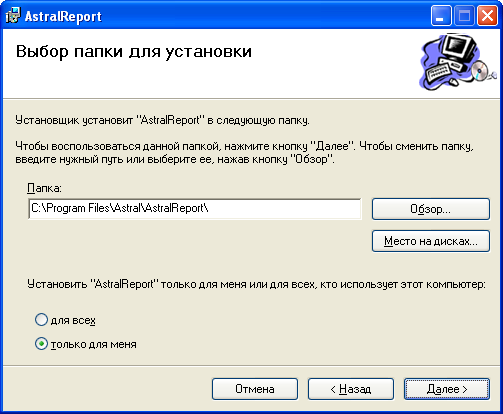Click the "Папка:" field label

click(x=44, y=188)
